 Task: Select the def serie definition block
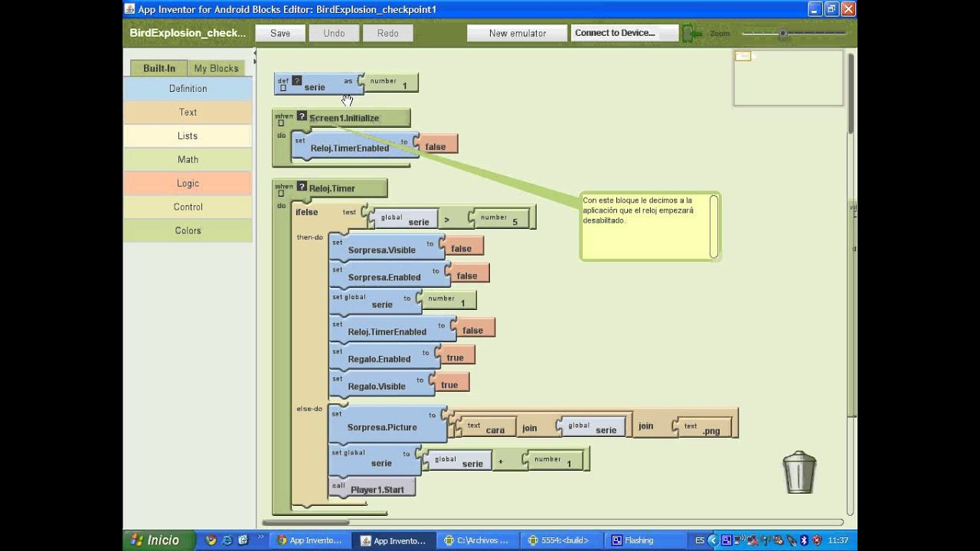click(x=318, y=84)
